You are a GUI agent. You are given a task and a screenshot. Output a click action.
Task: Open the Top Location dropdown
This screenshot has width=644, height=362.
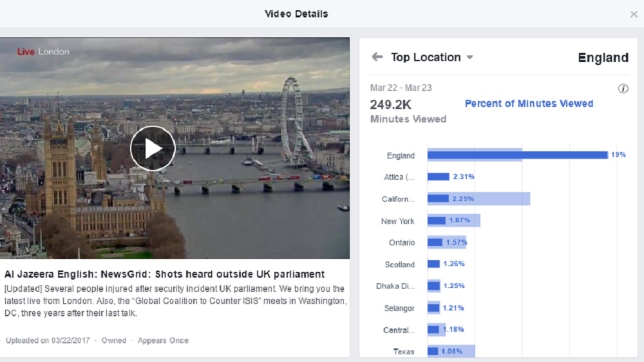(431, 57)
